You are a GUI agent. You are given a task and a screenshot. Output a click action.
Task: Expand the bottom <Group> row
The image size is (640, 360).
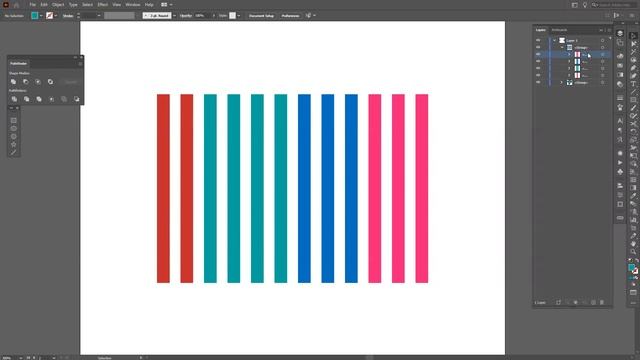click(562, 82)
